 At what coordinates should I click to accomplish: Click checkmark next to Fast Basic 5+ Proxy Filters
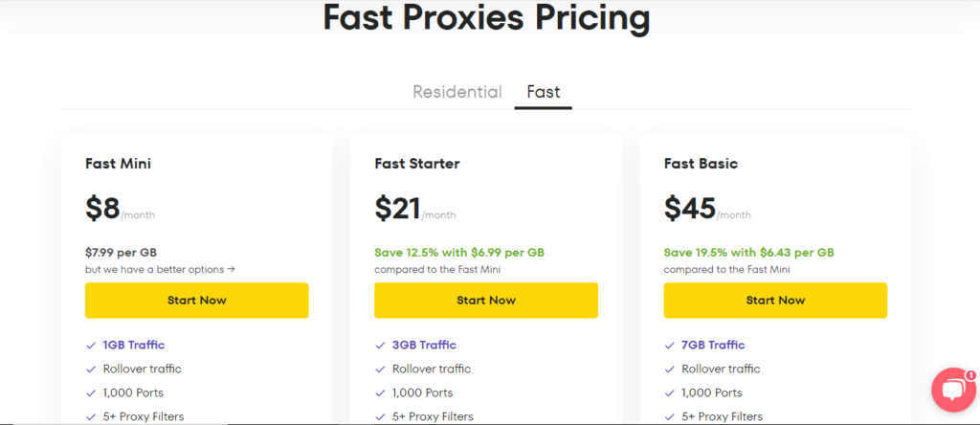coord(670,416)
